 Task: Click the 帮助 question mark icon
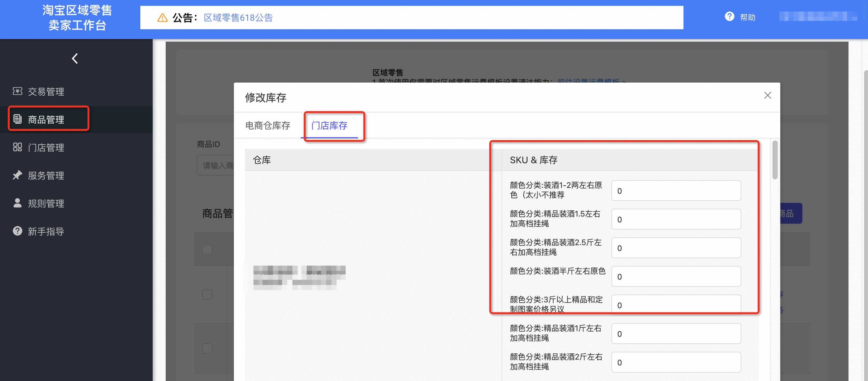point(729,17)
